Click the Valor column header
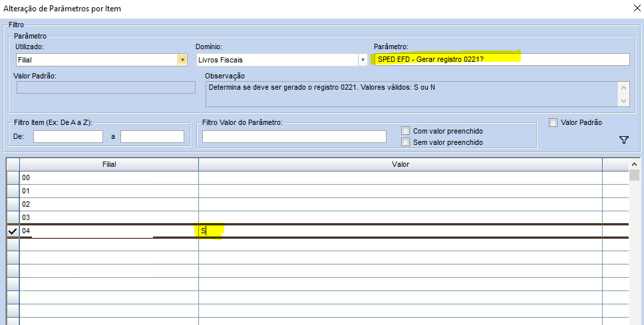 click(400, 163)
